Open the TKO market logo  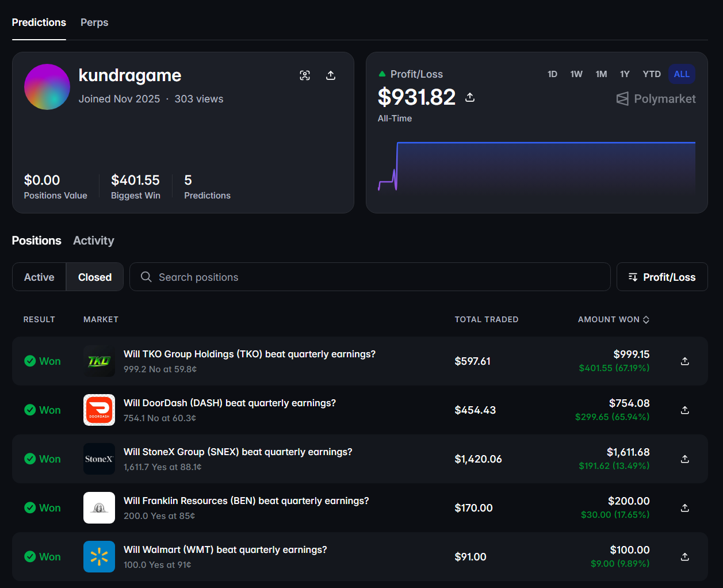[x=99, y=361]
